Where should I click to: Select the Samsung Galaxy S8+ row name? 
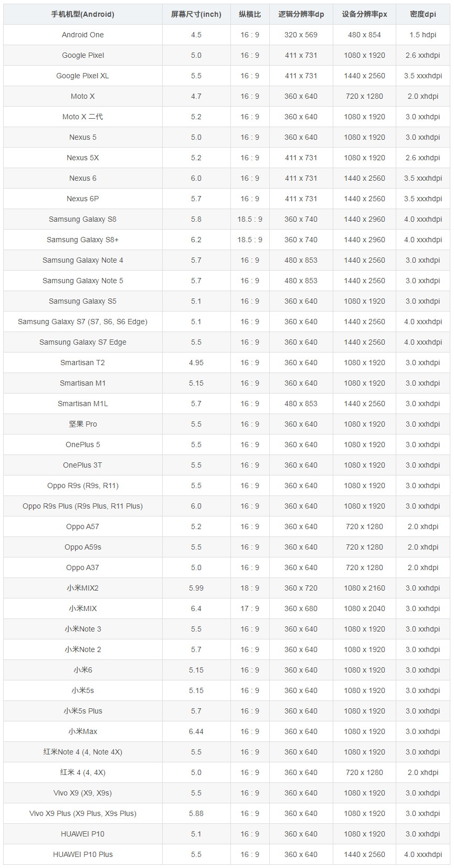(82, 240)
